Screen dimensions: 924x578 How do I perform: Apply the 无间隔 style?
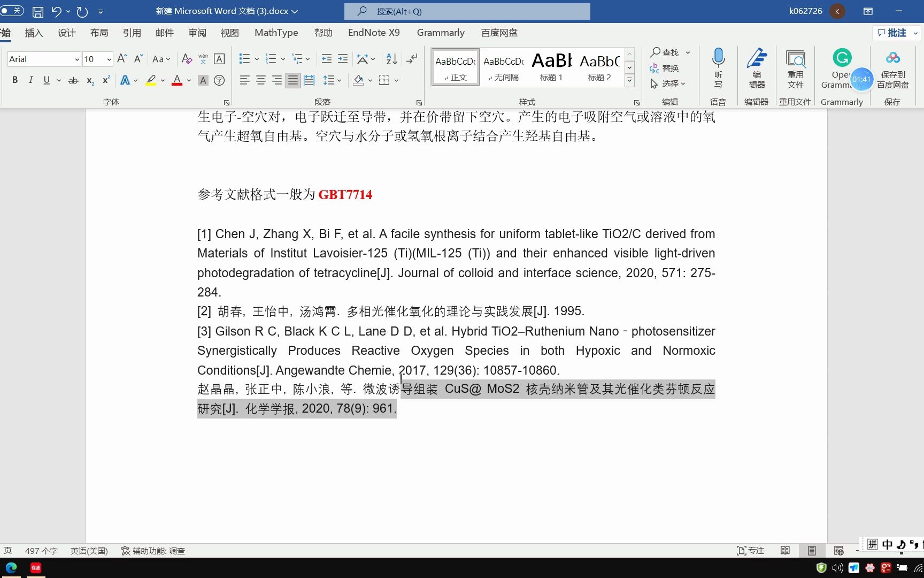(x=503, y=67)
